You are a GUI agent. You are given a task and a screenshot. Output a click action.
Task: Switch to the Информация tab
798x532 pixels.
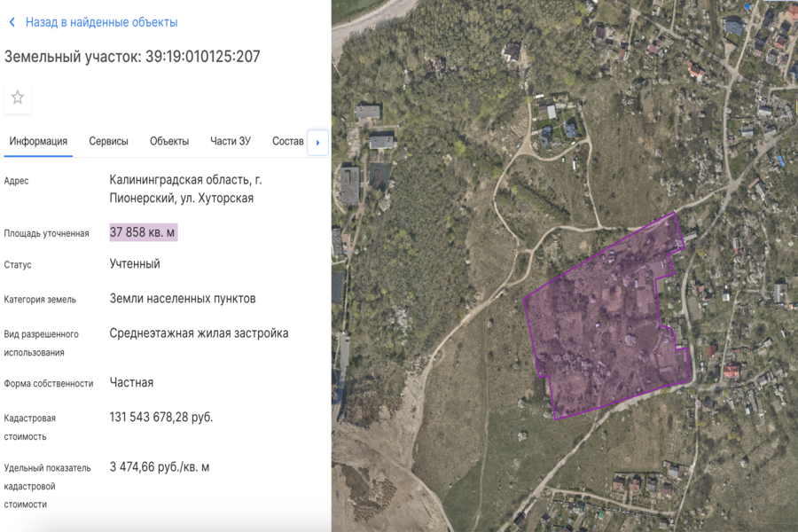point(38,141)
